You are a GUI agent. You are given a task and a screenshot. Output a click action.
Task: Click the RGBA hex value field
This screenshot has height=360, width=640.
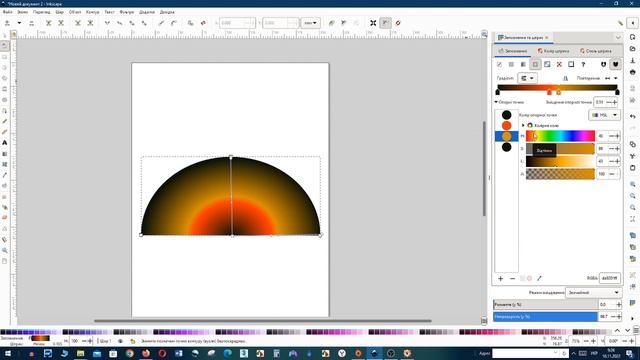pyautogui.click(x=610, y=278)
